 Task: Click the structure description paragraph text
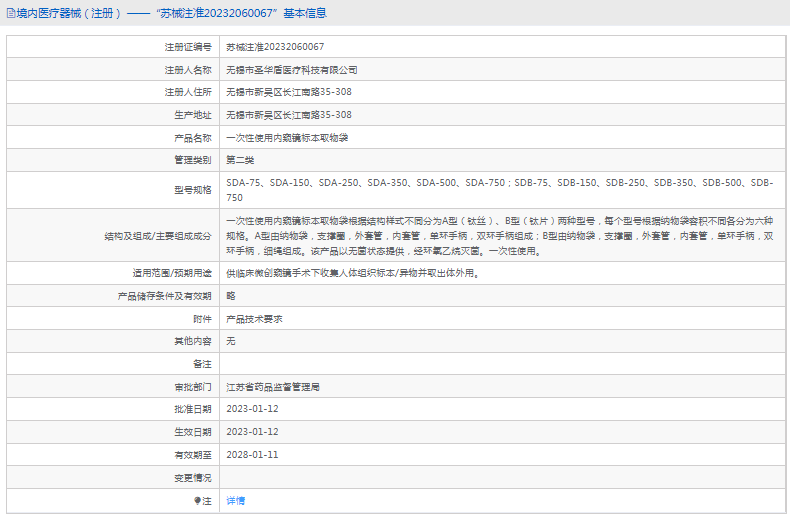(x=499, y=236)
